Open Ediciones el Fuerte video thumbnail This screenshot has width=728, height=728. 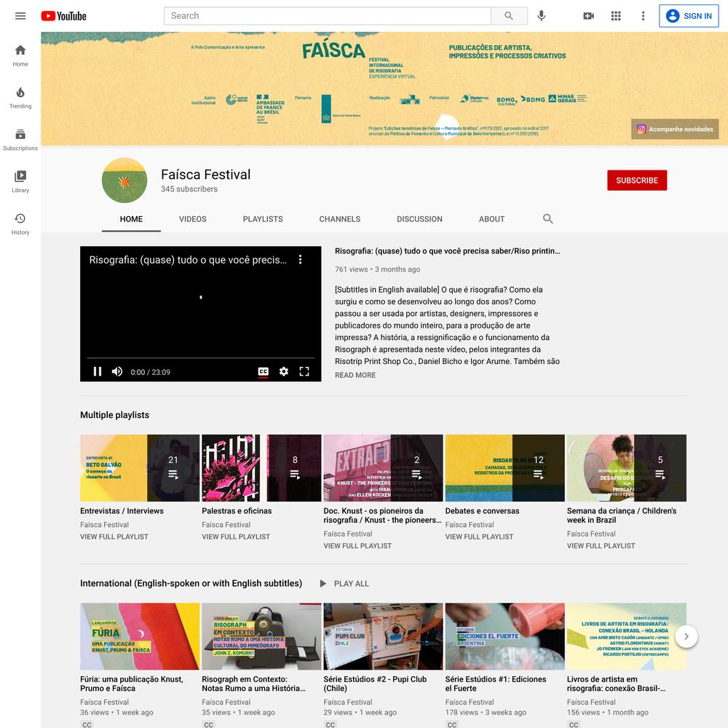[505, 636]
